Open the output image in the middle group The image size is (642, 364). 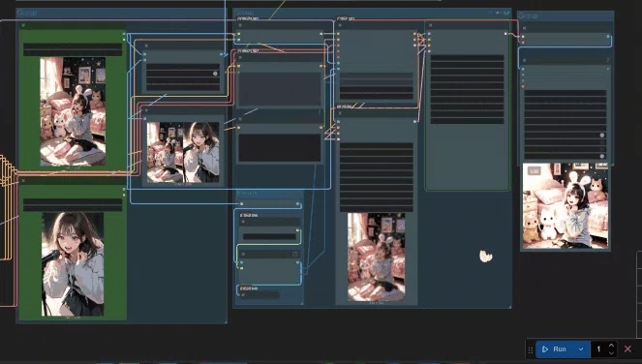pos(377,258)
